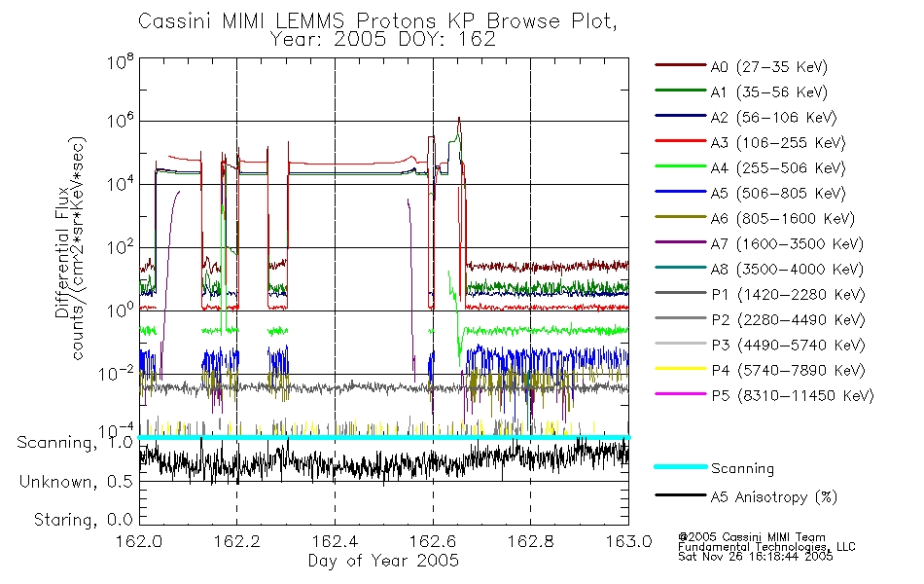924x584 pixels.
Task: Click the "Year: 2005 DOY: 162" subtitle
Action: (x=382, y=39)
